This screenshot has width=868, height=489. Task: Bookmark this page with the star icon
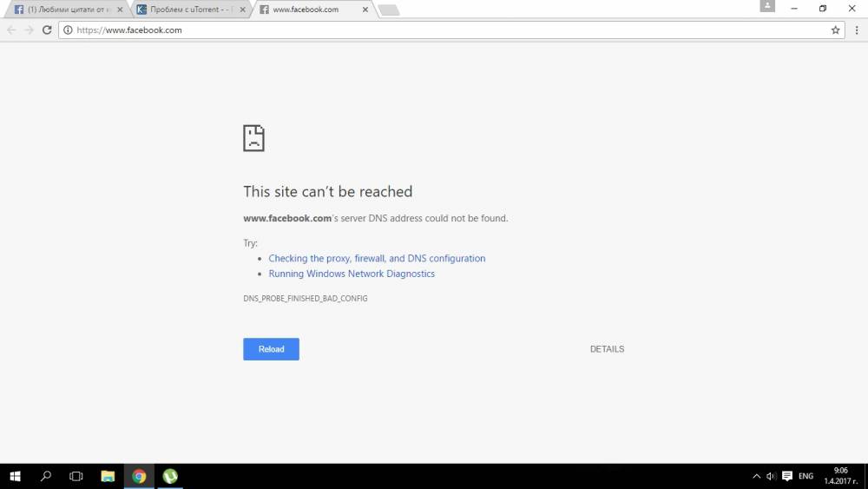(835, 30)
